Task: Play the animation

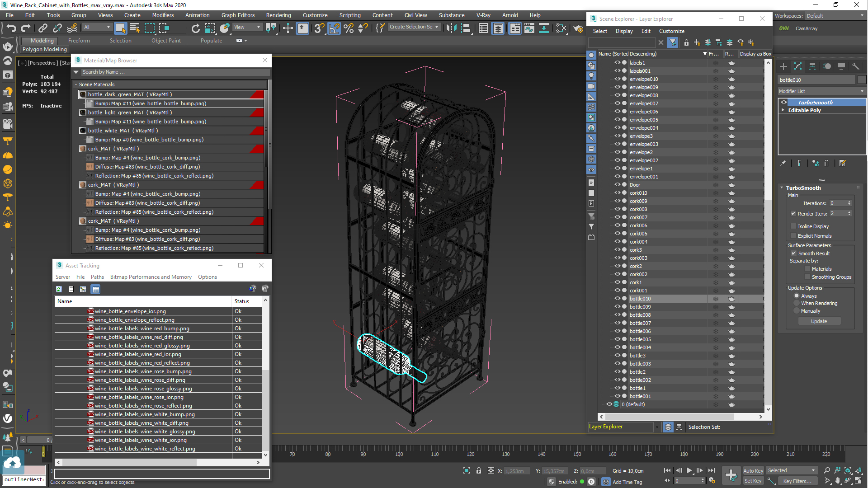Action: 689,471
